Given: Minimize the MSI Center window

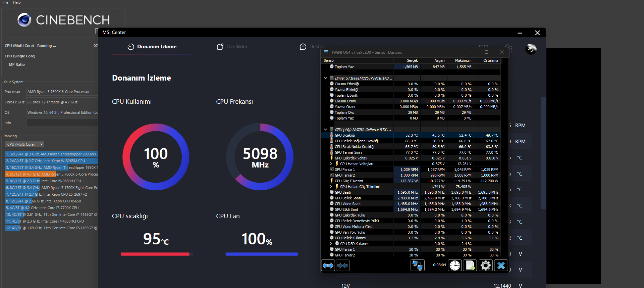Looking at the screenshot, I should pos(520,33).
